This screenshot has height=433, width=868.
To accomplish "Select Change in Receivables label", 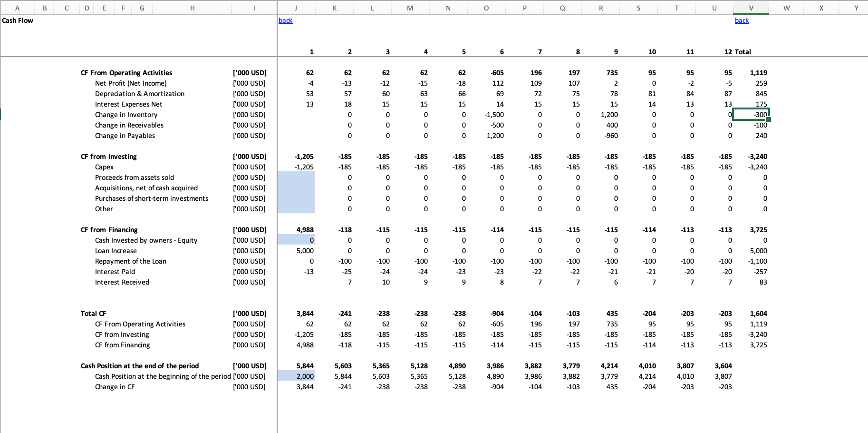I will point(129,125).
